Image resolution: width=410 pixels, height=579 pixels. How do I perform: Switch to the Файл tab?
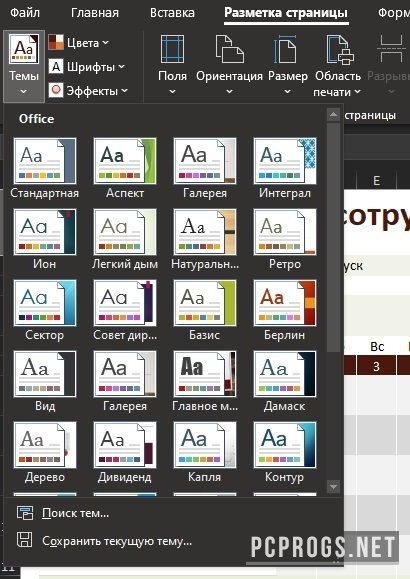tap(25, 13)
